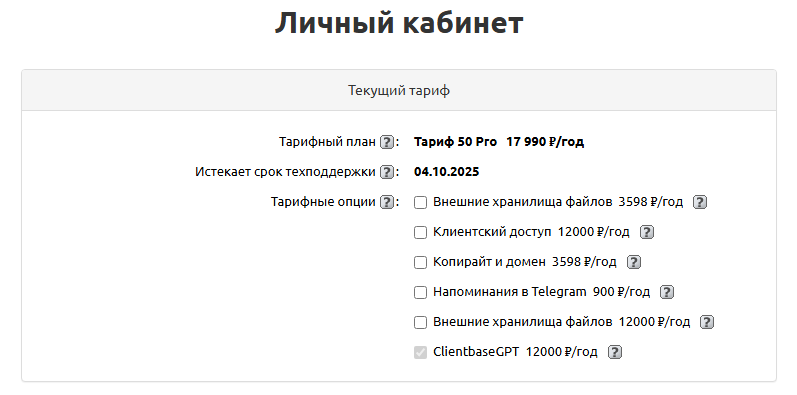Click the Личный кабинет page heading

[x=399, y=22]
